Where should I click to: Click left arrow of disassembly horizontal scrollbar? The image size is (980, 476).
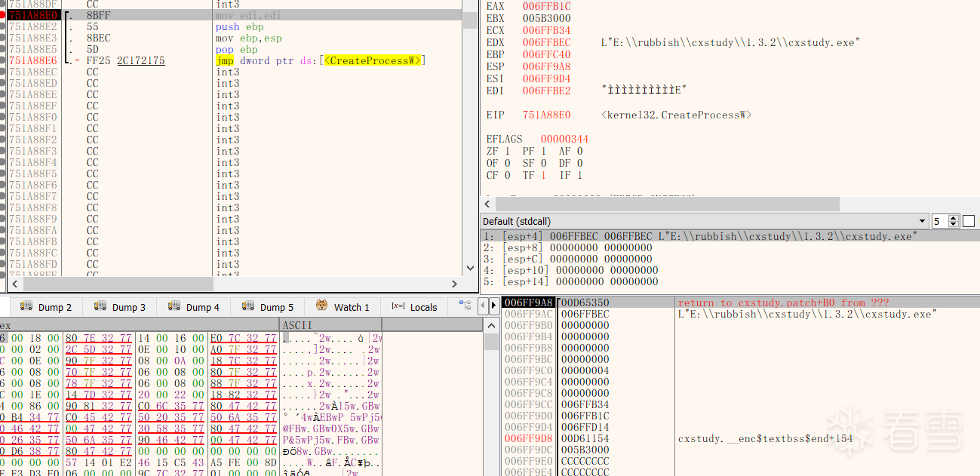(14, 284)
